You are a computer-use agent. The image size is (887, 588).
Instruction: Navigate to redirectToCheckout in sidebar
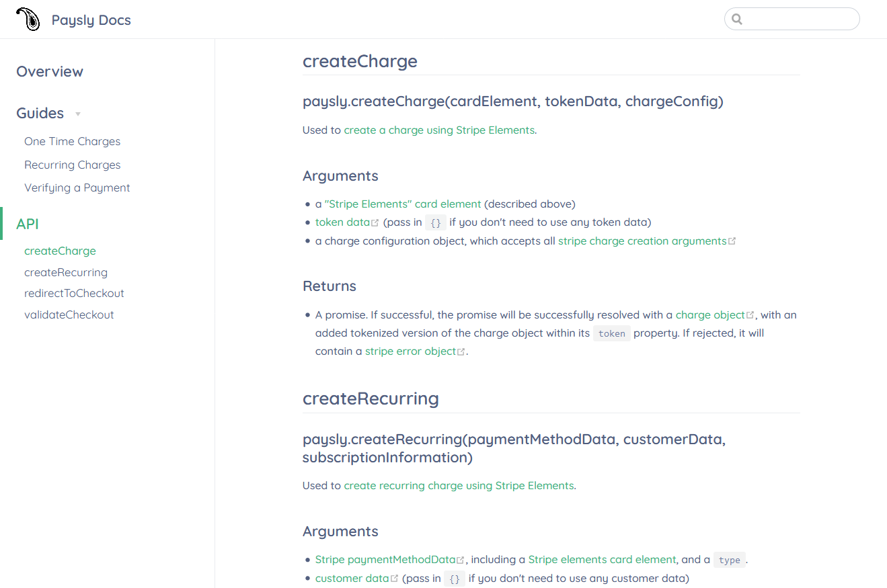coord(74,293)
